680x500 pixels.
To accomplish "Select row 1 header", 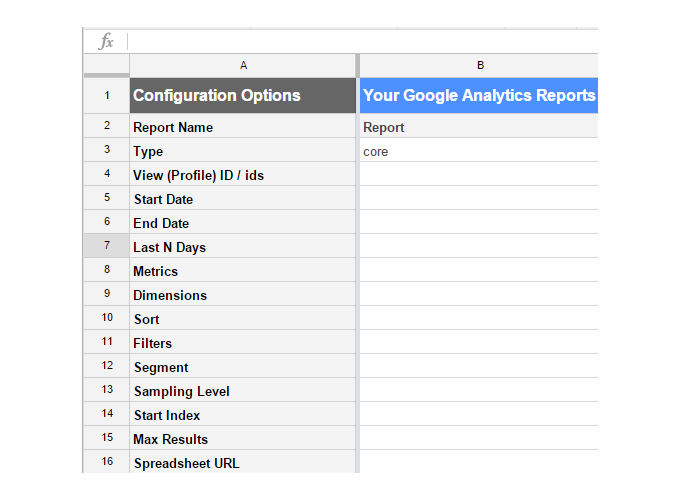I will [x=106, y=95].
